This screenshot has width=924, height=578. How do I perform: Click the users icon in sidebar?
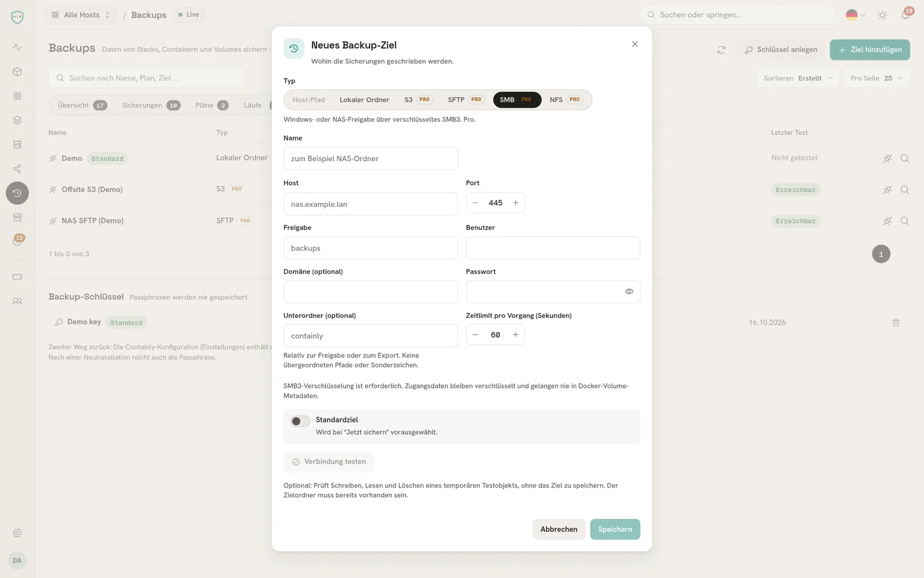tap(17, 301)
